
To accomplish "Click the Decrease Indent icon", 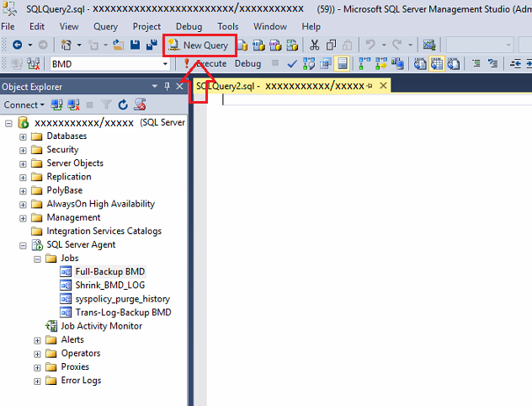I will [x=515, y=63].
